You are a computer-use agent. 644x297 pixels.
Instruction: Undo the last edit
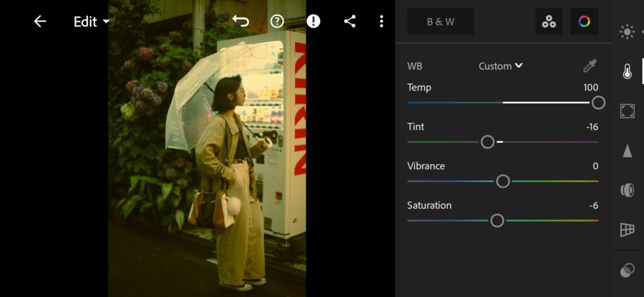click(241, 21)
